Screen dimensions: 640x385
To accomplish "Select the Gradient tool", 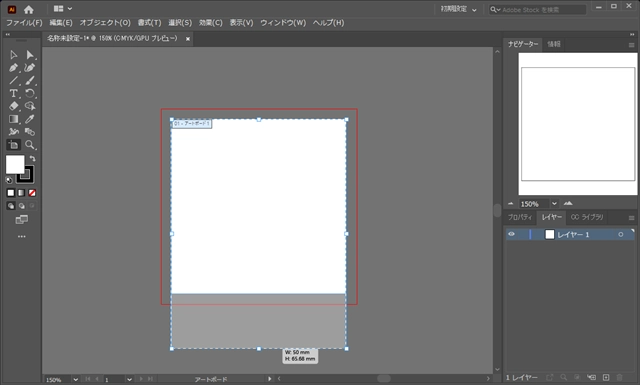I will 13,119.
